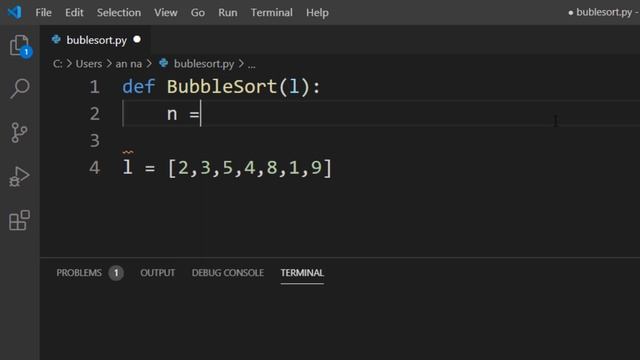This screenshot has width=640, height=360.
Task: Switch to the OUTPUT panel tab
Action: (158, 273)
